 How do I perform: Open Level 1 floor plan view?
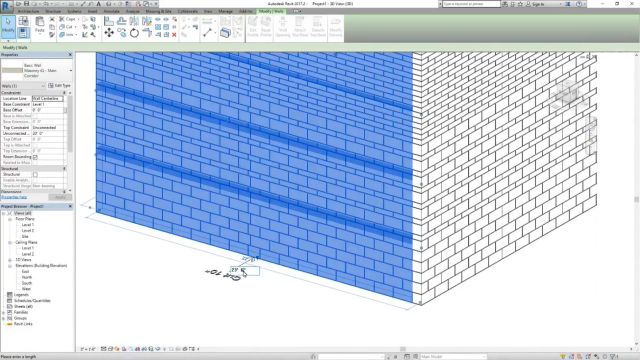[x=28, y=225]
